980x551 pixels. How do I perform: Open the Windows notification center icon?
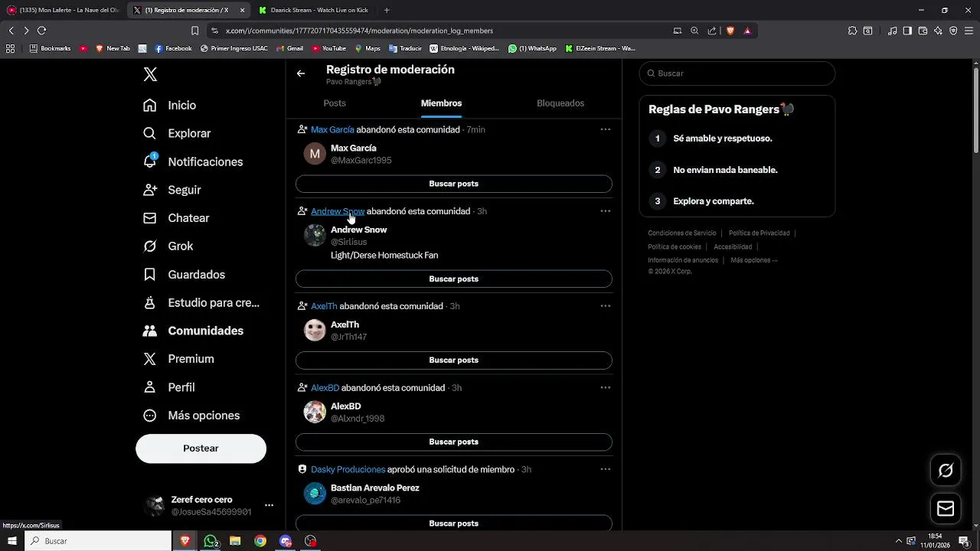(964, 541)
